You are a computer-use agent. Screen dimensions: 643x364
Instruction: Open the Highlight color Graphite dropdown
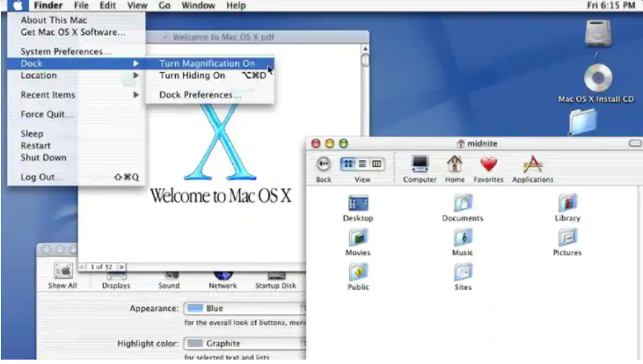tap(244, 343)
